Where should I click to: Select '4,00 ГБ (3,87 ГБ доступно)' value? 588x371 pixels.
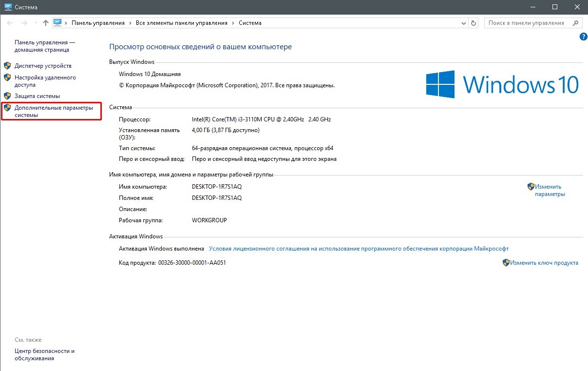(x=226, y=130)
